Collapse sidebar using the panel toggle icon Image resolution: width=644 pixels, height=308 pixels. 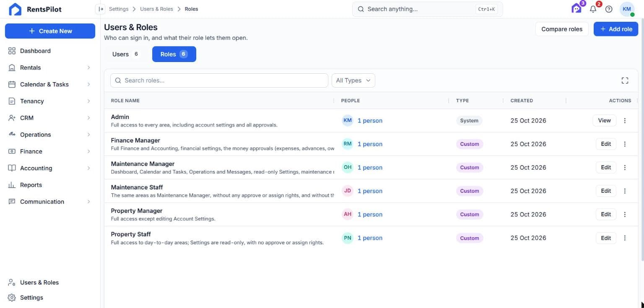point(101,9)
